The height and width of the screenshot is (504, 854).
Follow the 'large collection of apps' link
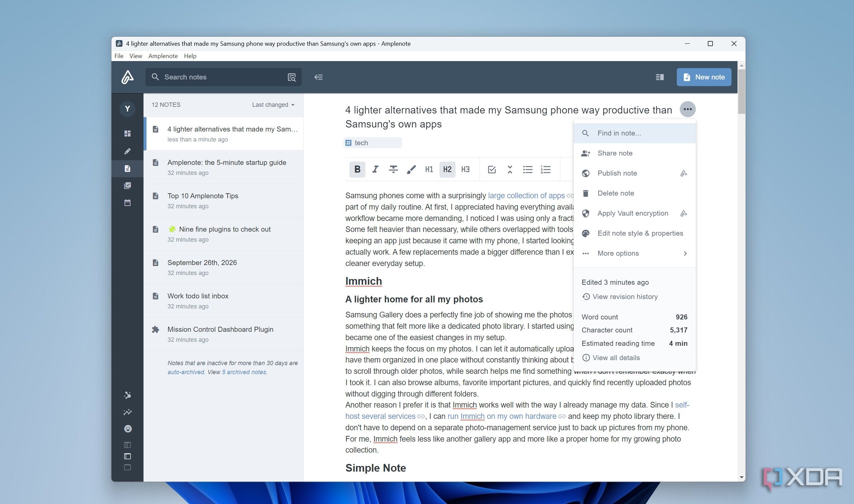[526, 196]
